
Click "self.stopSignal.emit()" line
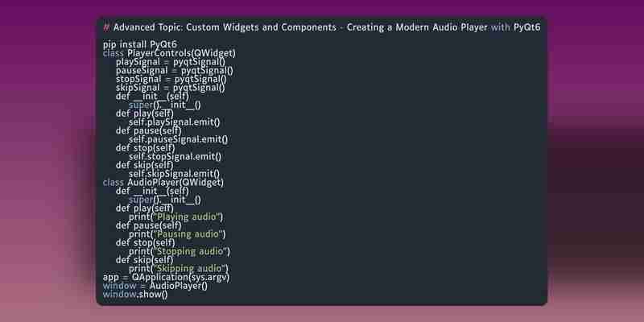tap(175, 157)
